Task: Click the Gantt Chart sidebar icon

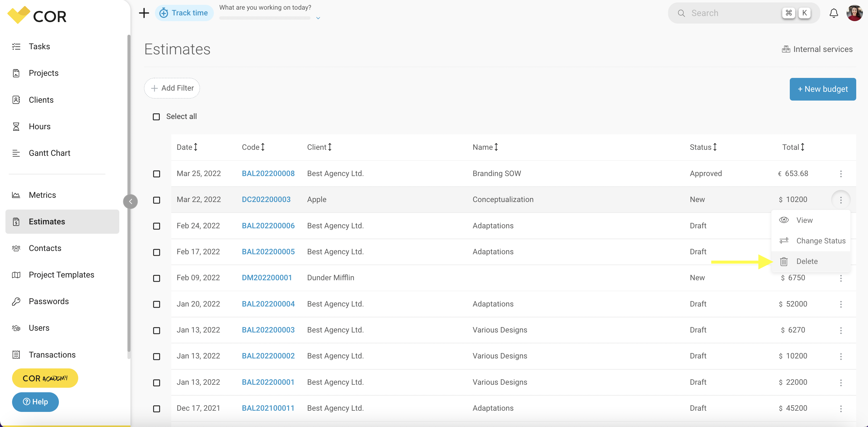Action: tap(16, 153)
